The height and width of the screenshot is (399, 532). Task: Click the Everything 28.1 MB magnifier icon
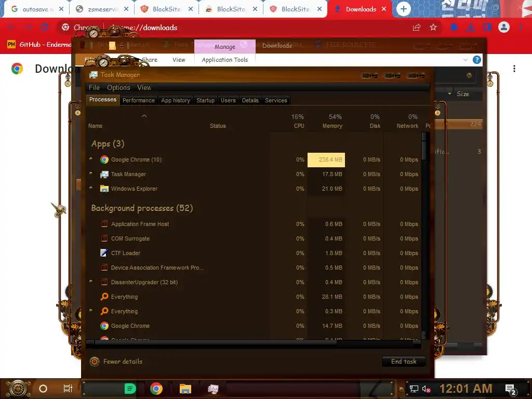pyautogui.click(x=104, y=297)
